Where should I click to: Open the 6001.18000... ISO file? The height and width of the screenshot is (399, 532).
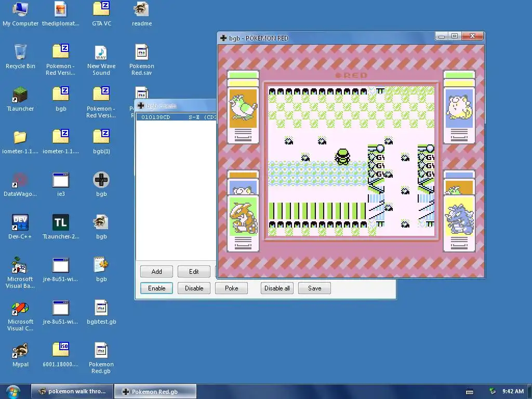(61, 355)
